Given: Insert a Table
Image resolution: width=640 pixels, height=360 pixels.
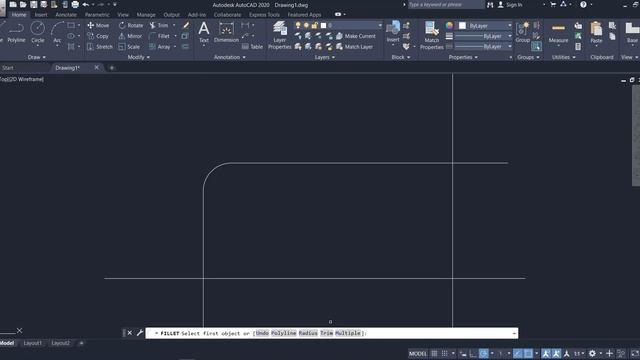Looking at the screenshot, I should [x=252, y=47].
